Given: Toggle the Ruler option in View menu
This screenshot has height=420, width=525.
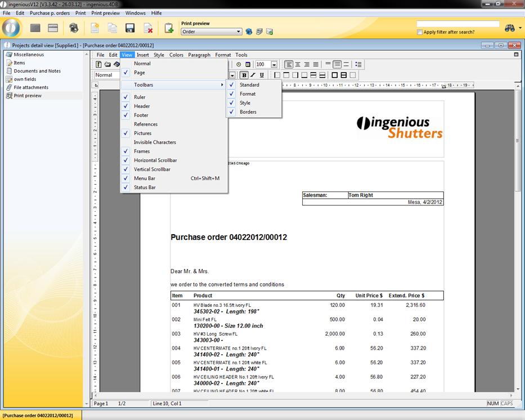Looking at the screenshot, I should 140,97.
